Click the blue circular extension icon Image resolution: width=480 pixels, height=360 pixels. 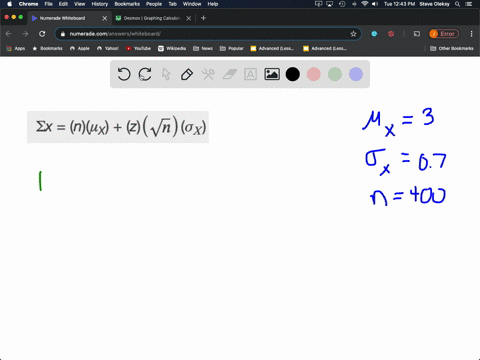[x=374, y=34]
